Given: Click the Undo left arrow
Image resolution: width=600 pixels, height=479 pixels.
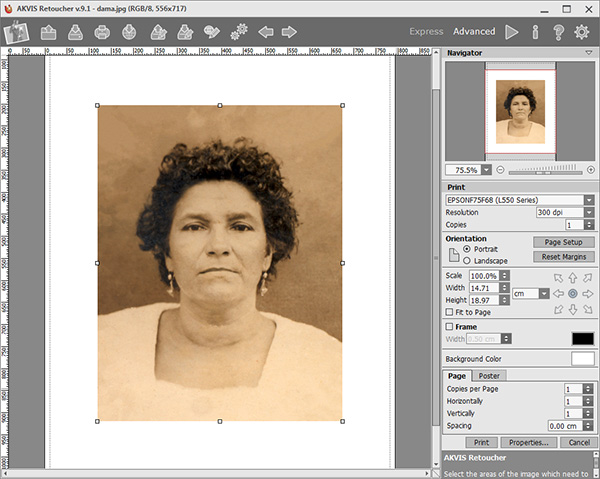Looking at the screenshot, I should [266, 32].
